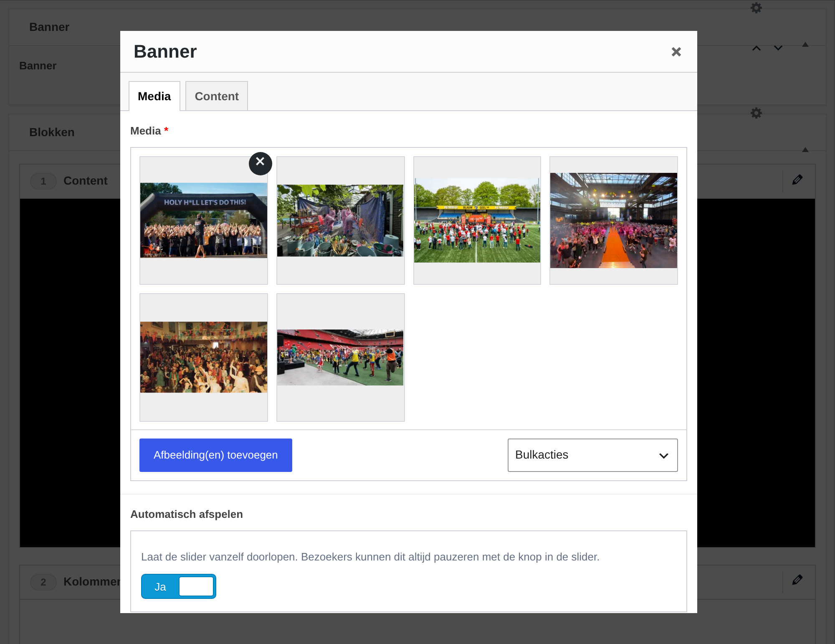The image size is (835, 644).
Task: Select the football field crowd thumbnail
Action: coord(477,221)
